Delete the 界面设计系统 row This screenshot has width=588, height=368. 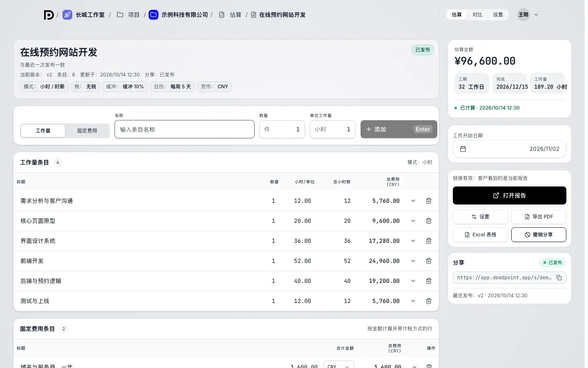pyautogui.click(x=429, y=241)
